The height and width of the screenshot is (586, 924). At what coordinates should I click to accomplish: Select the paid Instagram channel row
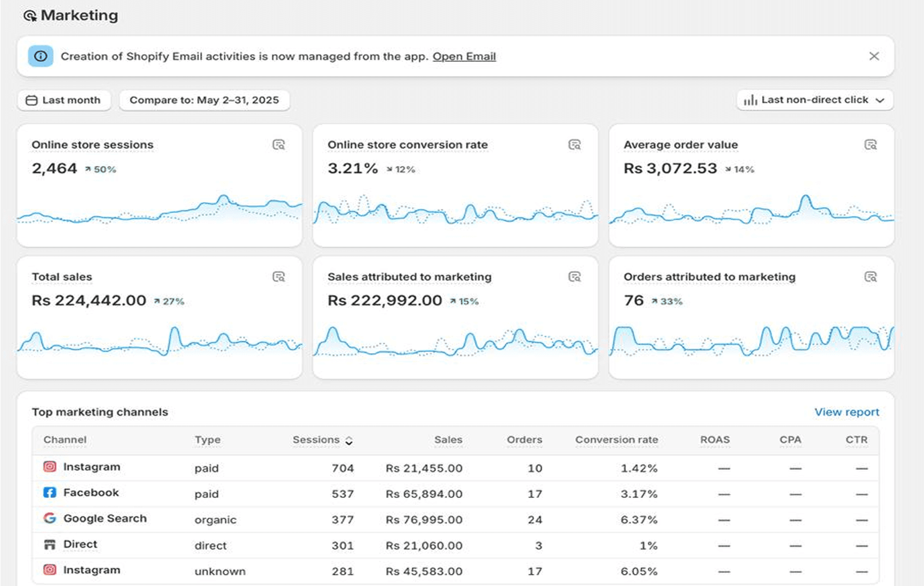[91, 467]
